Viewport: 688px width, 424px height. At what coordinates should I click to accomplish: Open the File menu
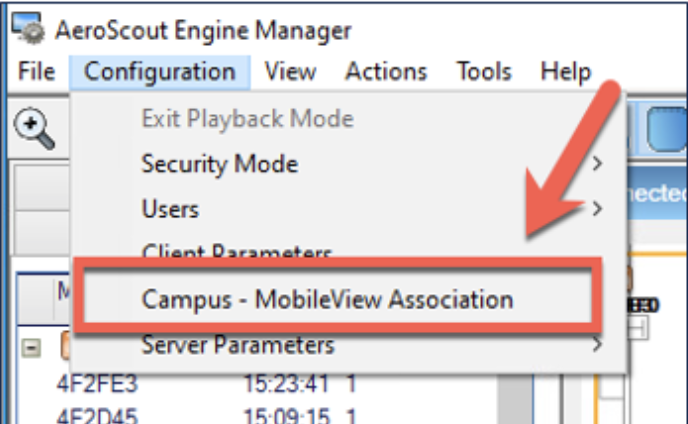pyautogui.click(x=37, y=72)
